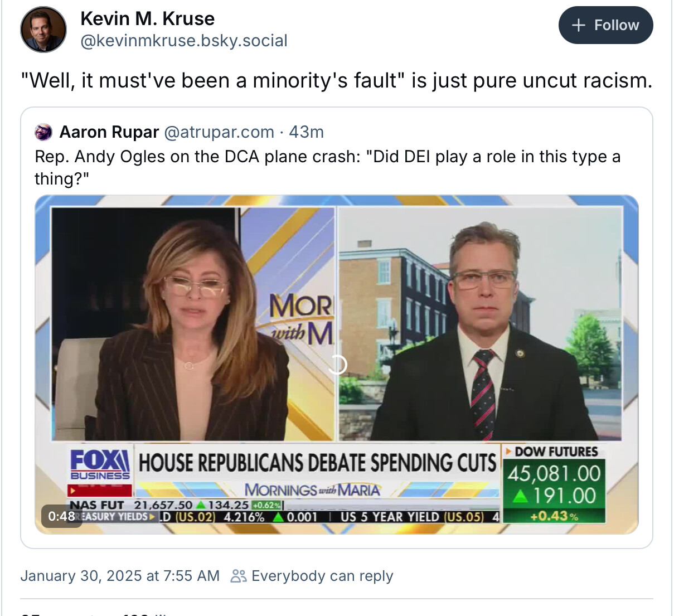Viewport: 674px width, 616px height.
Task: Click the Follow button
Action: point(605,25)
